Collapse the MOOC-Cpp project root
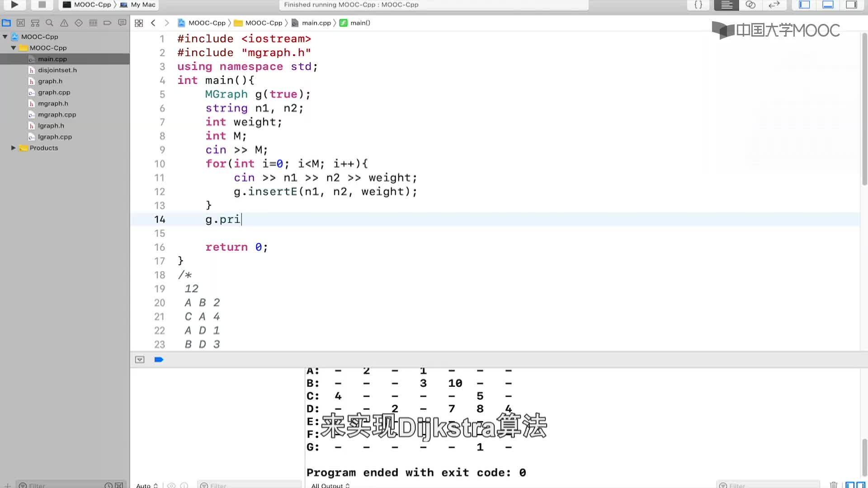868x488 pixels. tap(5, 37)
